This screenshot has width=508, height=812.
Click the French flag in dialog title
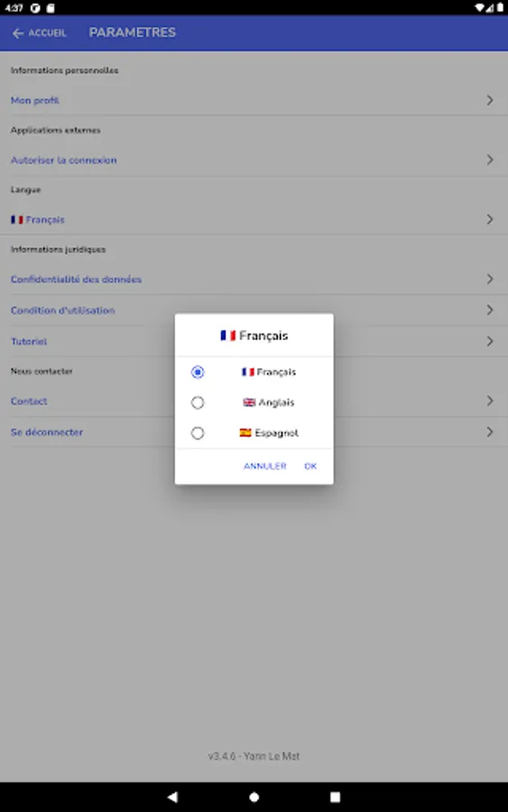pyautogui.click(x=228, y=336)
